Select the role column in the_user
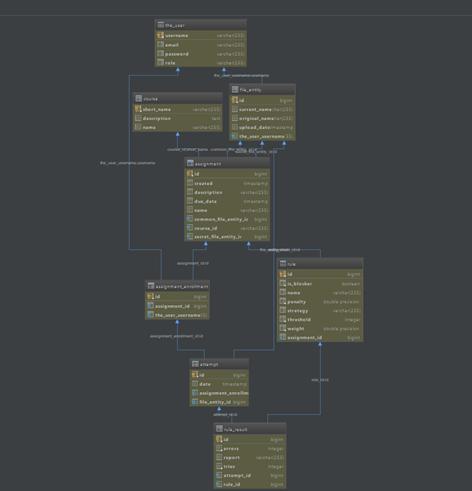This screenshot has width=472, height=491. tap(201, 63)
